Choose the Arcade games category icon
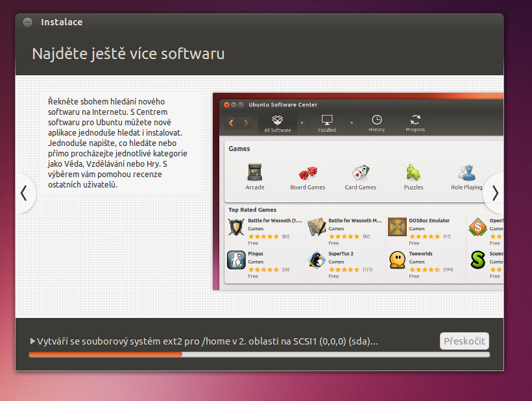532x401 pixels. (x=255, y=172)
